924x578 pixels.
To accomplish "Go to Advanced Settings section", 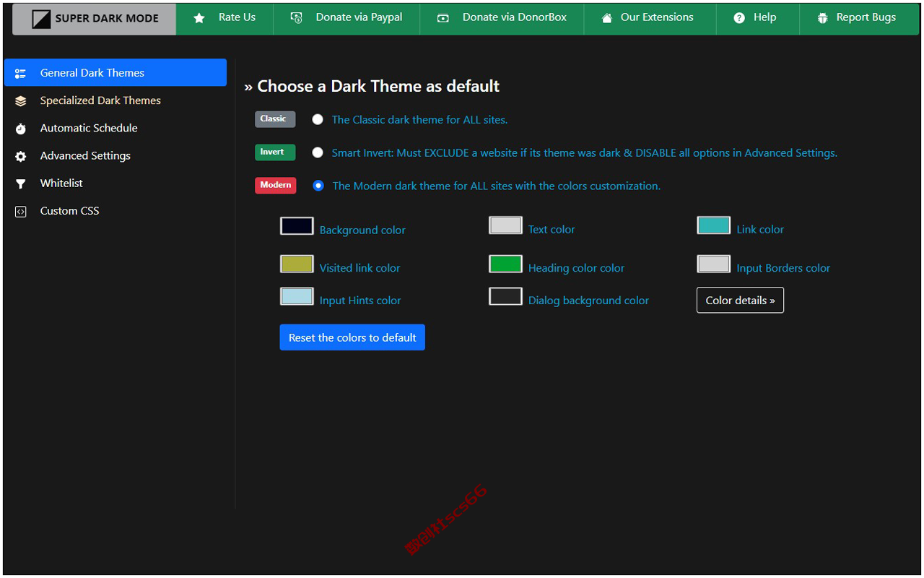I will (115, 155).
